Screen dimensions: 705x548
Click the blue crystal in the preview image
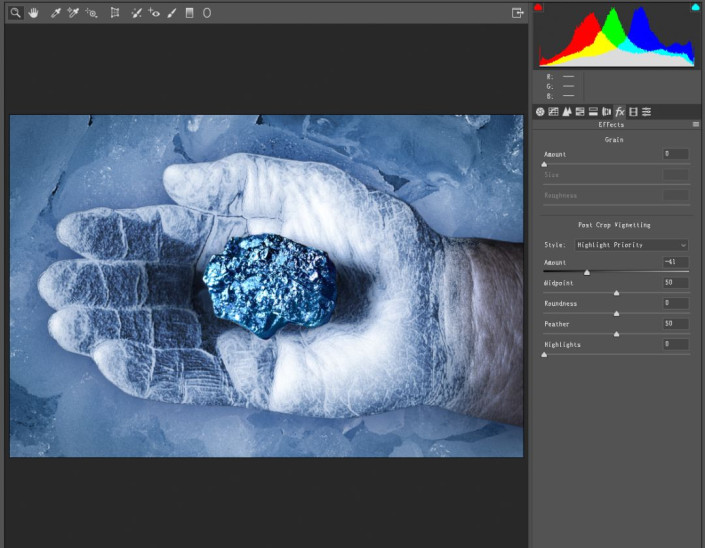pyautogui.click(x=270, y=285)
